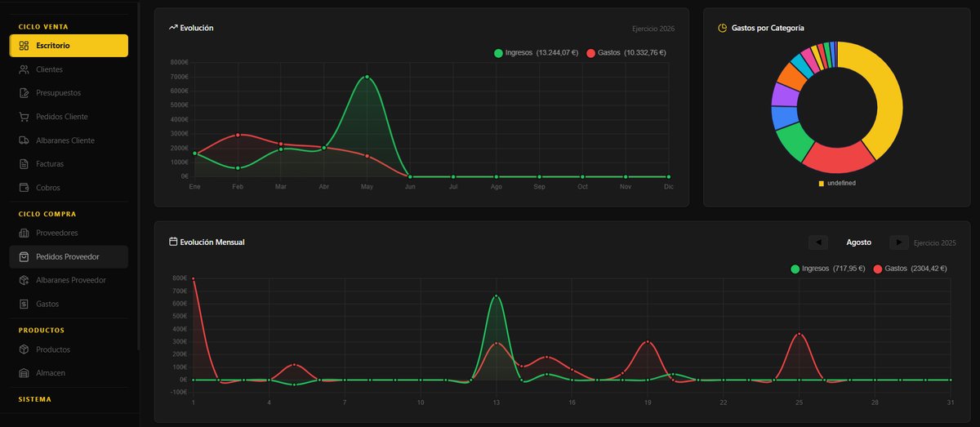Screen dimensions: 980x427
Task: Navigate to Albaranes Cliente
Action: click(69, 140)
